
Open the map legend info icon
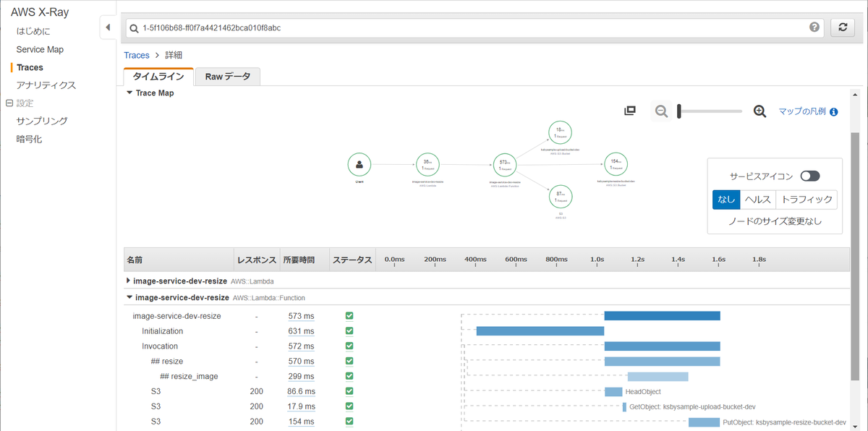(834, 112)
